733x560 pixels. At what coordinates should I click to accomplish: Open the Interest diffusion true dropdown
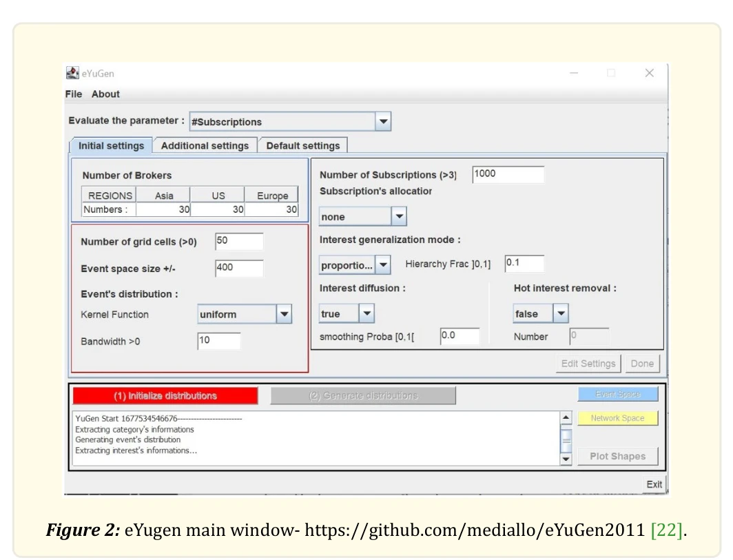click(347, 313)
